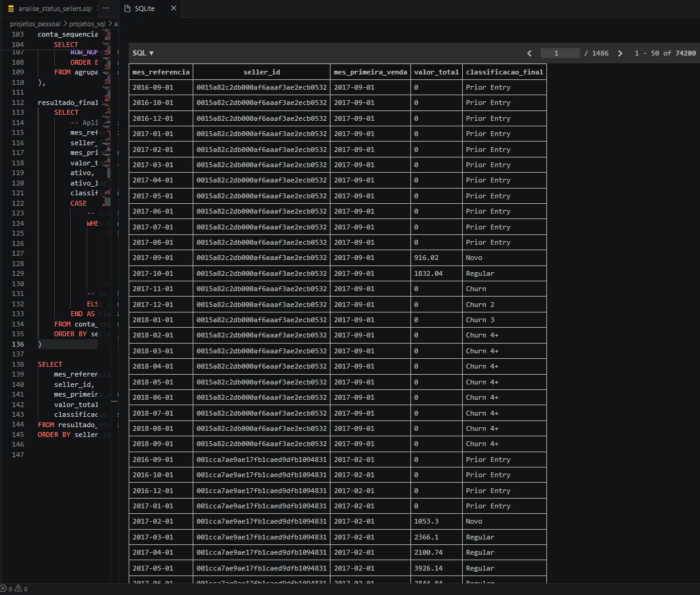This screenshot has height=595, width=700.
Task: Select the seller_id cell in the 2017-11-01 row
Action: (x=262, y=289)
